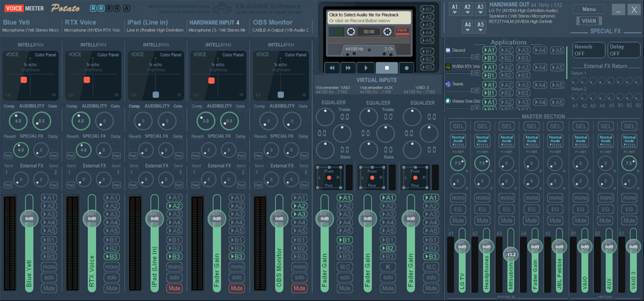Open the A3 hardware out device dropdown
Screen dimensions: 644x301
(481, 9)
